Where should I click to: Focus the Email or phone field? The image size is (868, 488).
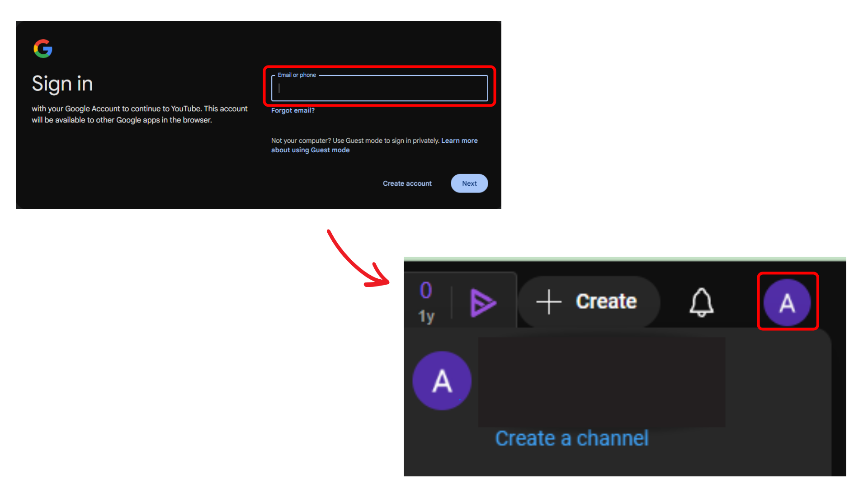coord(379,89)
